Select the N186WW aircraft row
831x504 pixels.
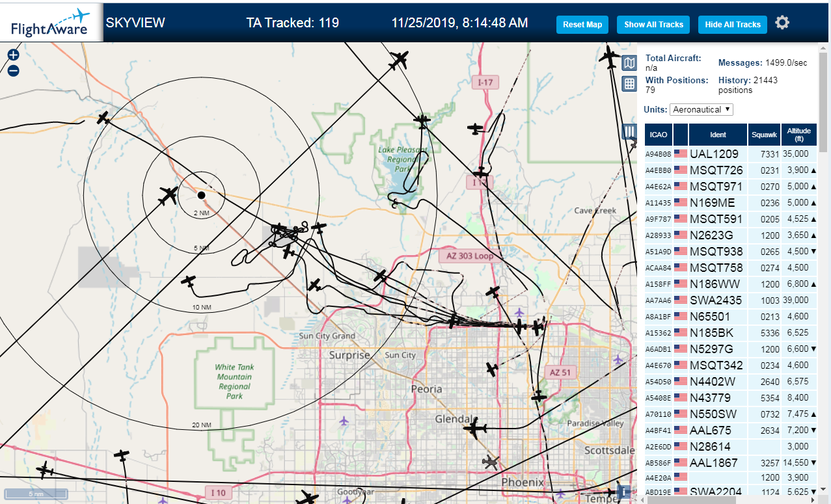731,284
